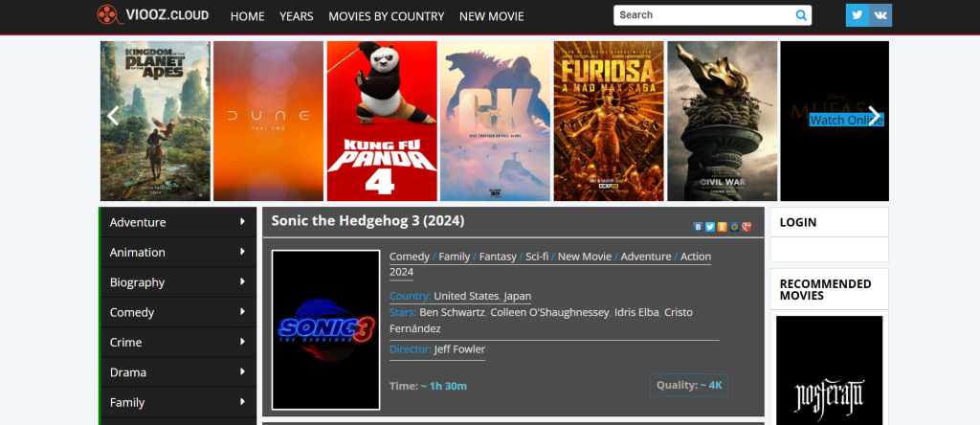This screenshot has height=425, width=980.
Task: Open actor Colleen O'Shaughnessey link
Action: pyautogui.click(x=549, y=312)
